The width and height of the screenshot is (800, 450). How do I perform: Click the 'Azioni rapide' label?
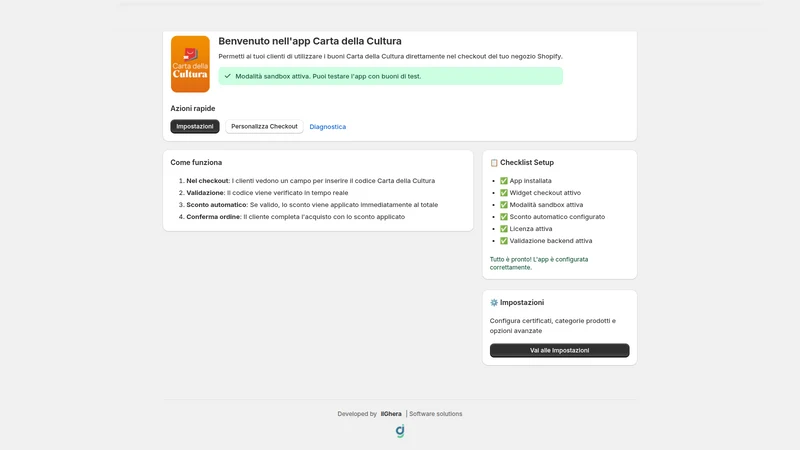tap(193, 109)
